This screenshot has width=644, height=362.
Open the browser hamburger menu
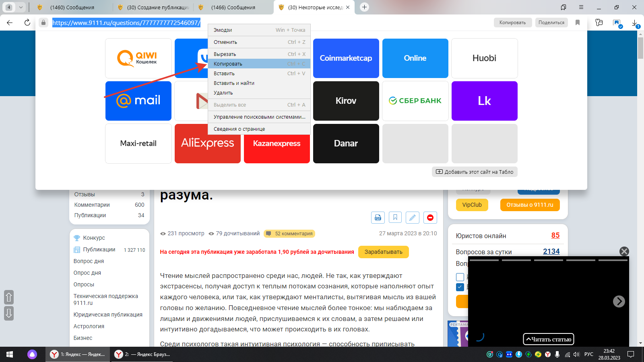tap(581, 7)
